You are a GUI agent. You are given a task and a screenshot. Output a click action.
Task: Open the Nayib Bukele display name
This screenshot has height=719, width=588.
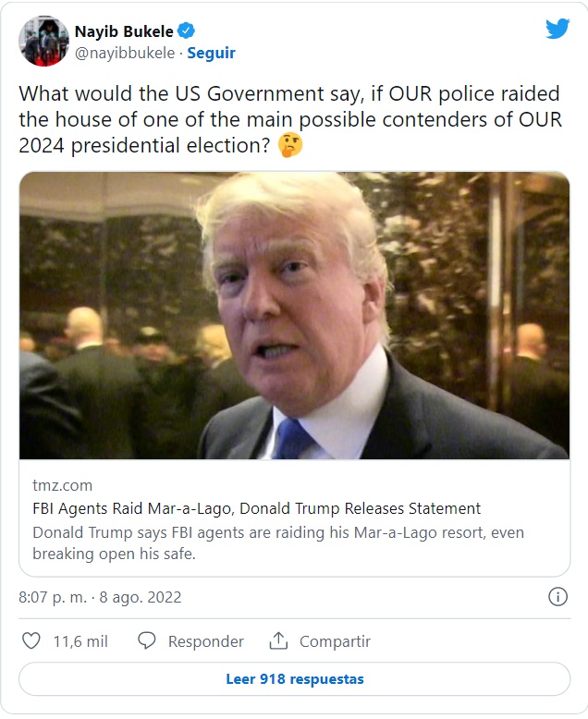click(124, 31)
